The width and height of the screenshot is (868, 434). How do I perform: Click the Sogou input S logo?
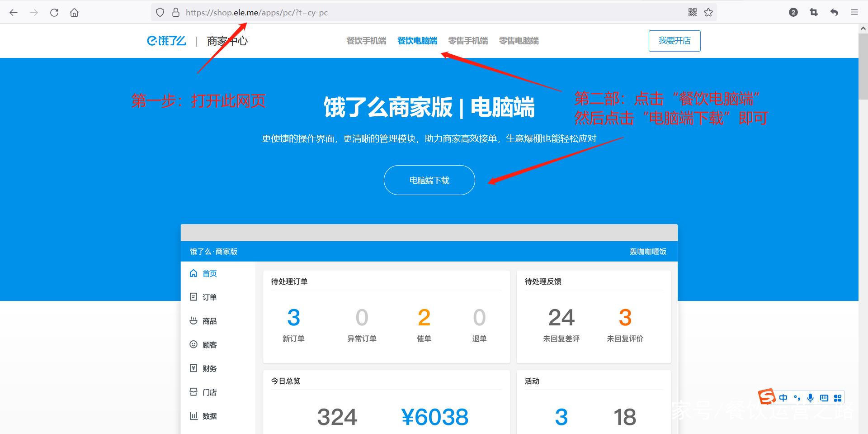coord(767,396)
